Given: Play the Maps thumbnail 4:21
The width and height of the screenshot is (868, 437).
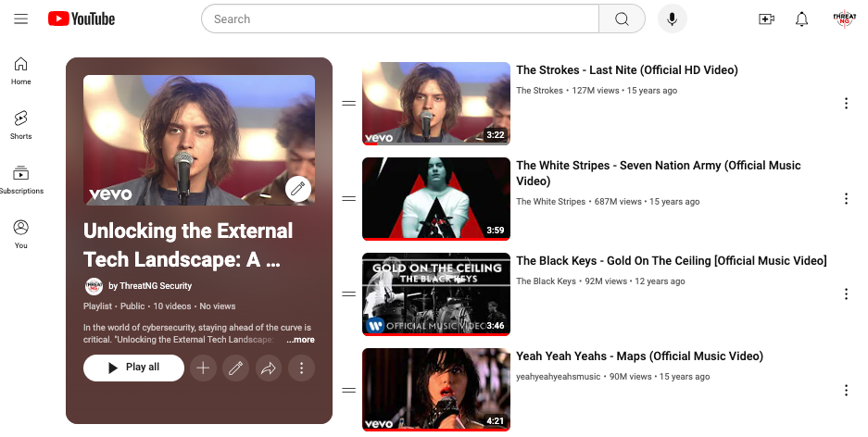Looking at the screenshot, I should pos(436,390).
